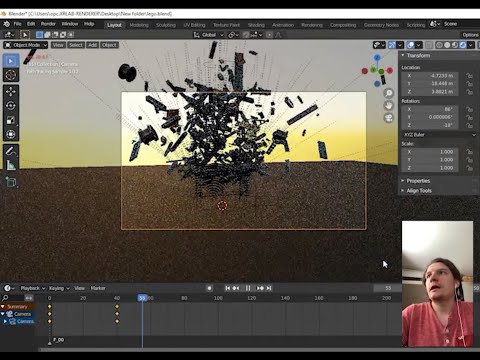Image resolution: width=480 pixels, height=360 pixels.
Task: Jump to the last frame of the timeline
Action: click(x=269, y=288)
